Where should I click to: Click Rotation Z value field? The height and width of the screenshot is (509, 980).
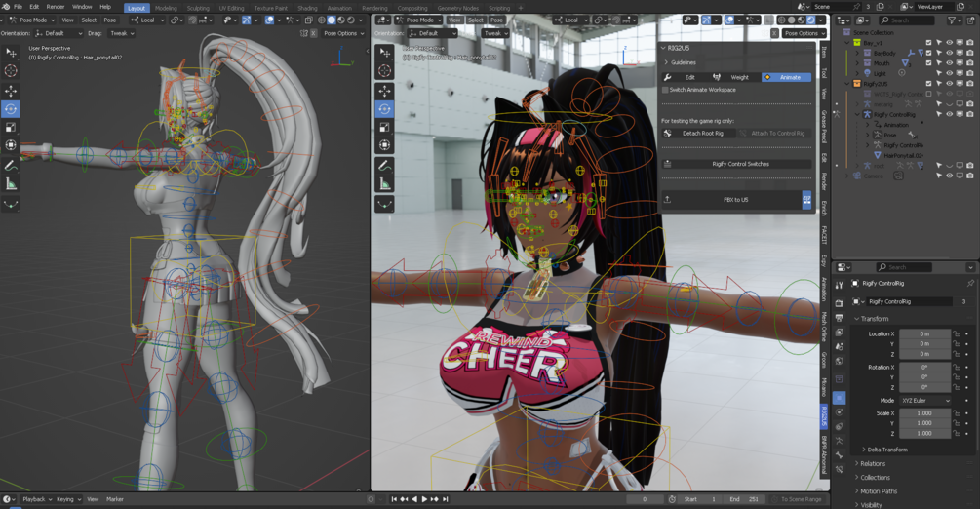point(925,387)
